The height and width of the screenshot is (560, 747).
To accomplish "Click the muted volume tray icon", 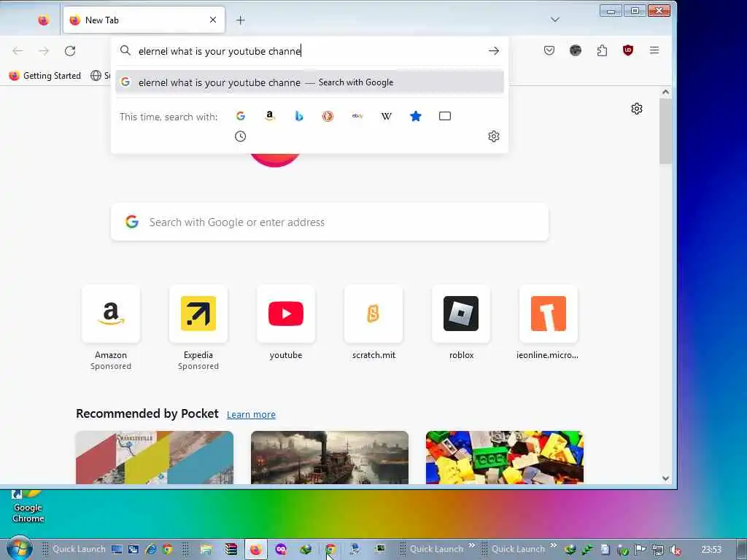I will click(x=675, y=550).
